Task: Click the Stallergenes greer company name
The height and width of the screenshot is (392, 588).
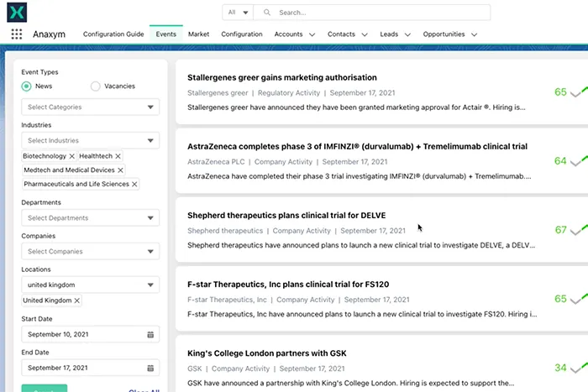Action: (x=218, y=93)
